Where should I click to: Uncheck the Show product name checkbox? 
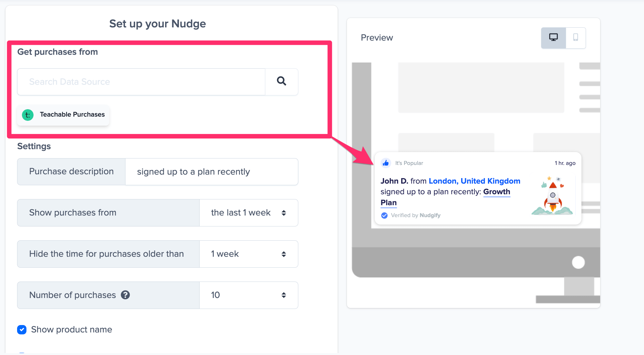coord(22,330)
